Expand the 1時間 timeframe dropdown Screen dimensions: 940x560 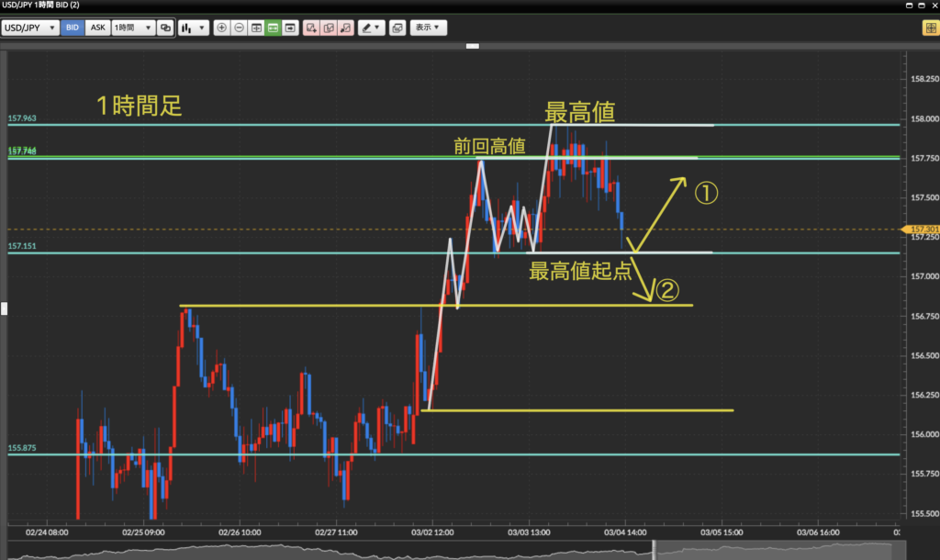click(x=133, y=28)
